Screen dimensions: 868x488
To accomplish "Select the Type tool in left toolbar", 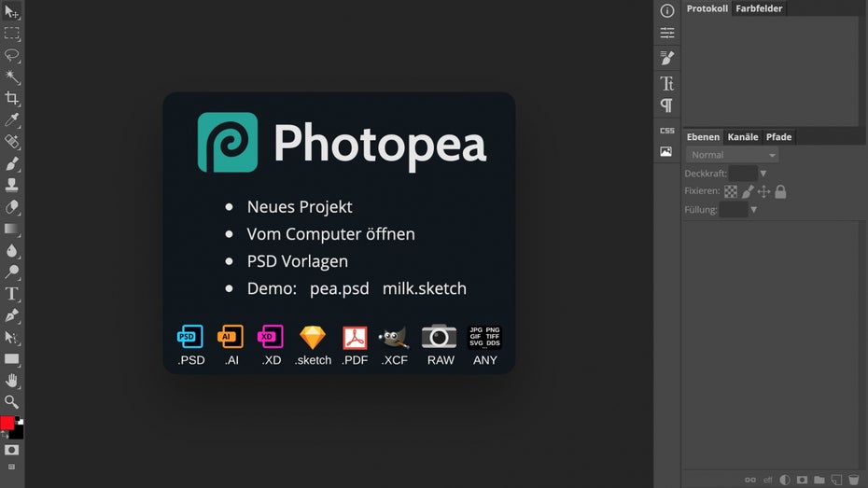I will (x=12, y=293).
